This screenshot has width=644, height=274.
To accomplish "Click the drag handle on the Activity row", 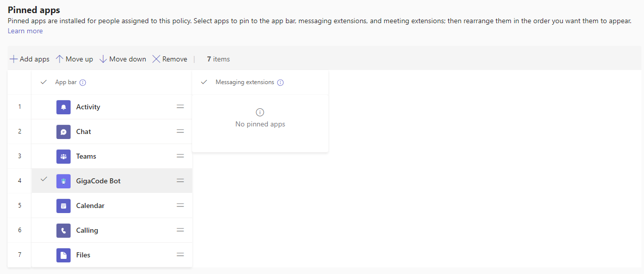I will point(180,107).
